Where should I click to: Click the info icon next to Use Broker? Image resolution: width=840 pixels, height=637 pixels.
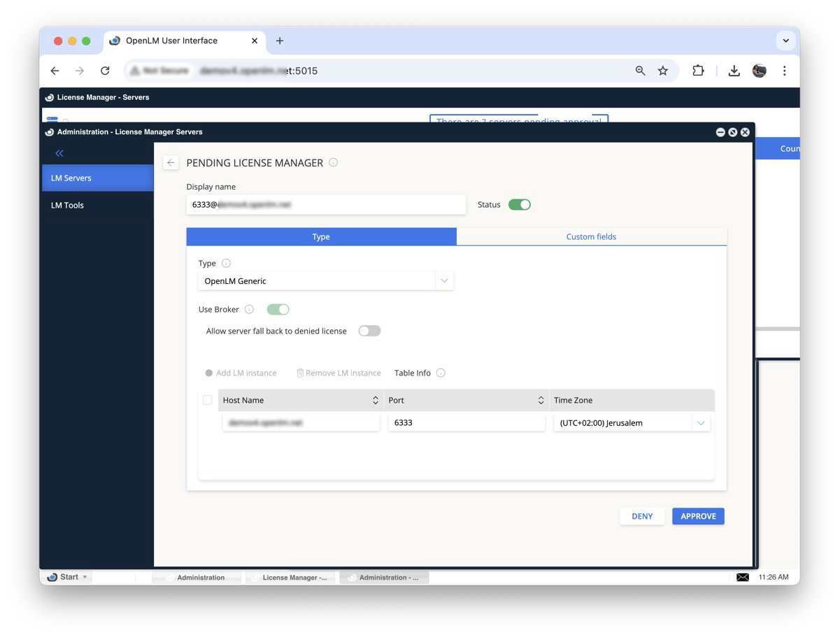[x=249, y=310]
